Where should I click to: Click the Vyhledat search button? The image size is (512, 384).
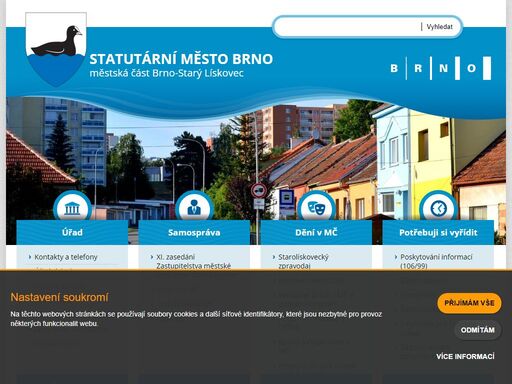click(440, 27)
